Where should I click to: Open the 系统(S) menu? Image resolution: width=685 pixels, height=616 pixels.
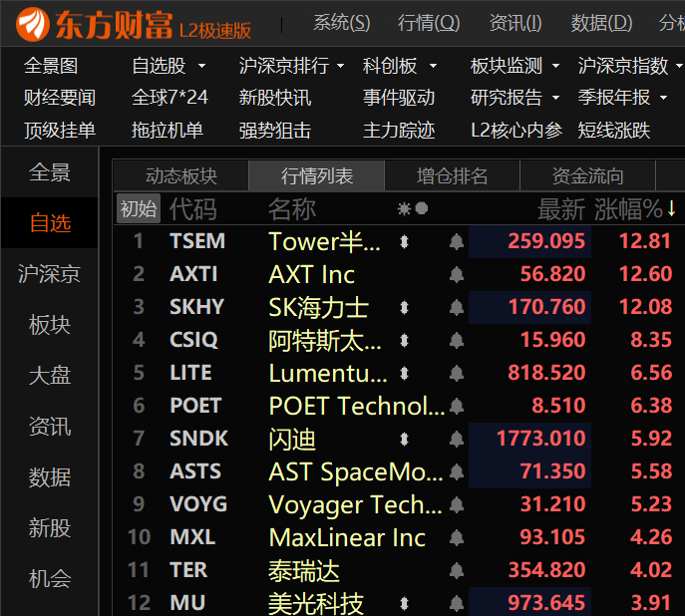[342, 23]
